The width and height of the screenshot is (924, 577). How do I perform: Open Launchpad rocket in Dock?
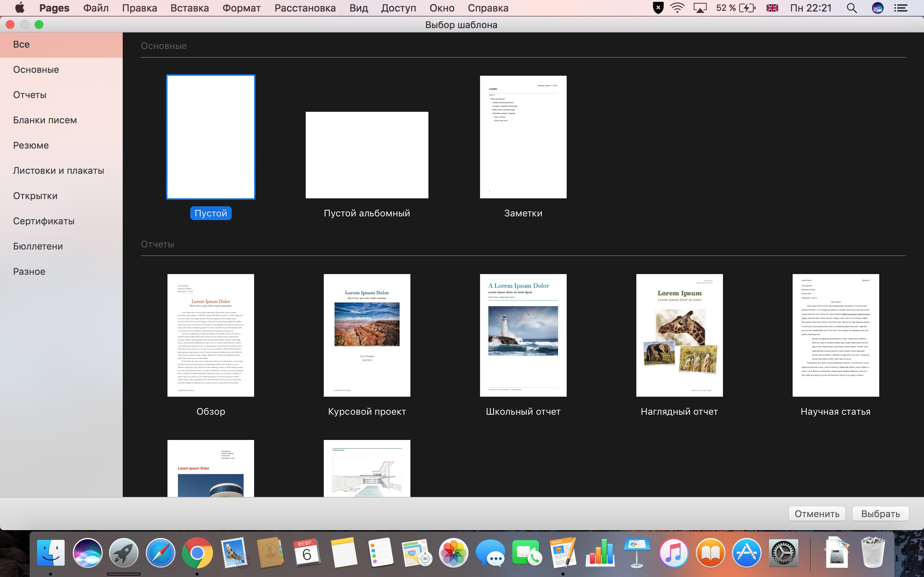tap(123, 553)
